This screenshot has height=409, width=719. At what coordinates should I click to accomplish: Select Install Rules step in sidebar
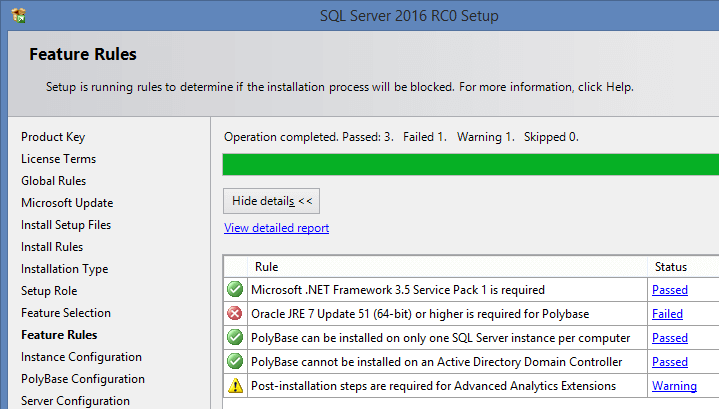52,247
